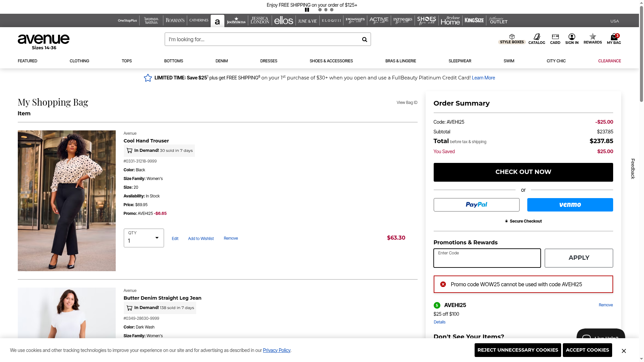Open the Card icon in header
Viewport: 644px width, 362px height.
coord(555,39)
